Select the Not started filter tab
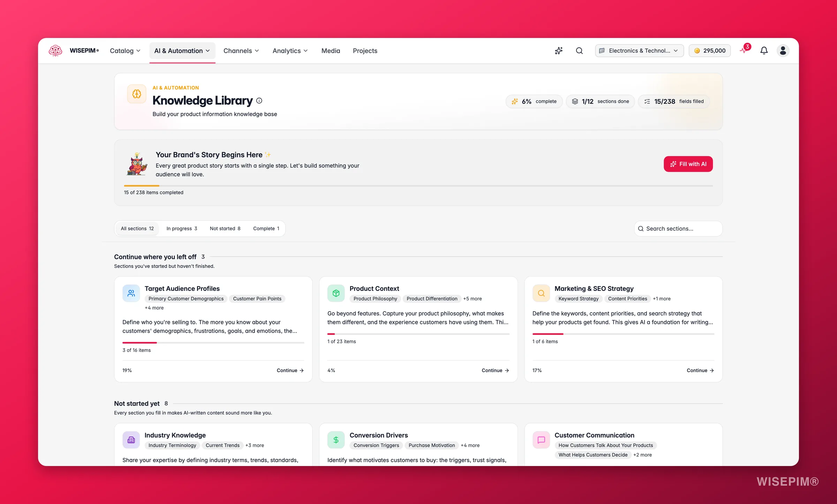The width and height of the screenshot is (837, 504). [225, 228]
